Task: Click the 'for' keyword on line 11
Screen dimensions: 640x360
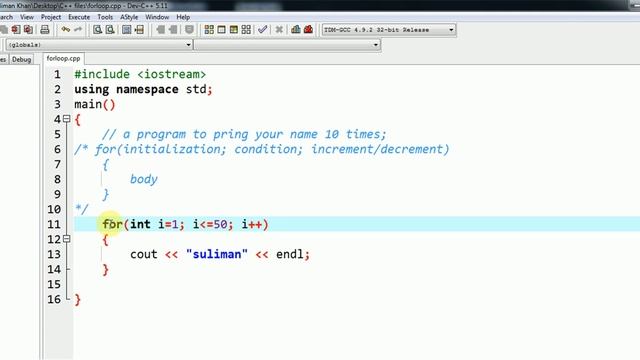Action: coord(112,224)
